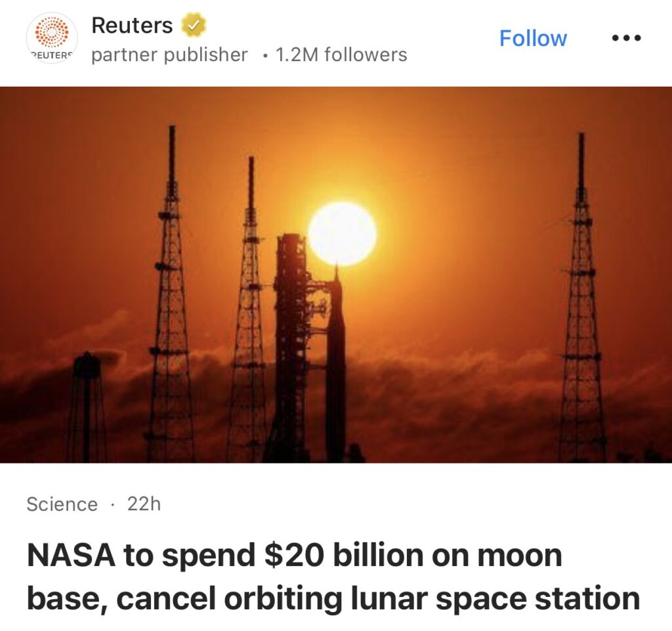Tap the Reuters logo avatar
The height and width of the screenshot is (631, 672).
pos(52,37)
